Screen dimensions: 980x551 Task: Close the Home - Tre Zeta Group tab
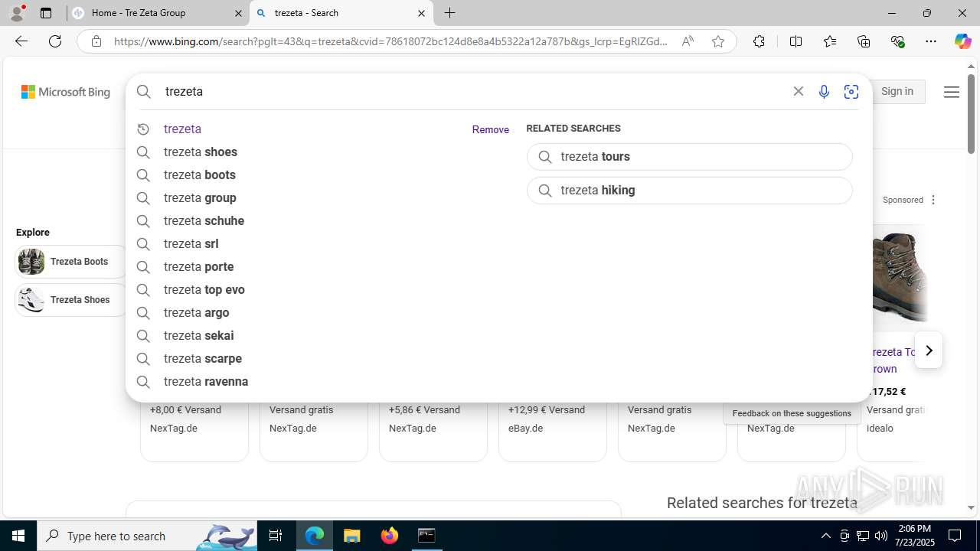pyautogui.click(x=238, y=13)
